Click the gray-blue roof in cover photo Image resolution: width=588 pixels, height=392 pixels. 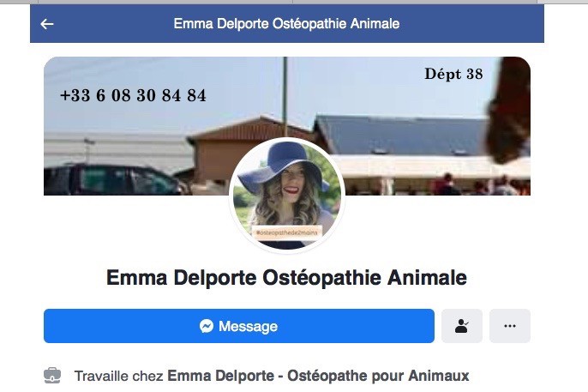[399, 135]
